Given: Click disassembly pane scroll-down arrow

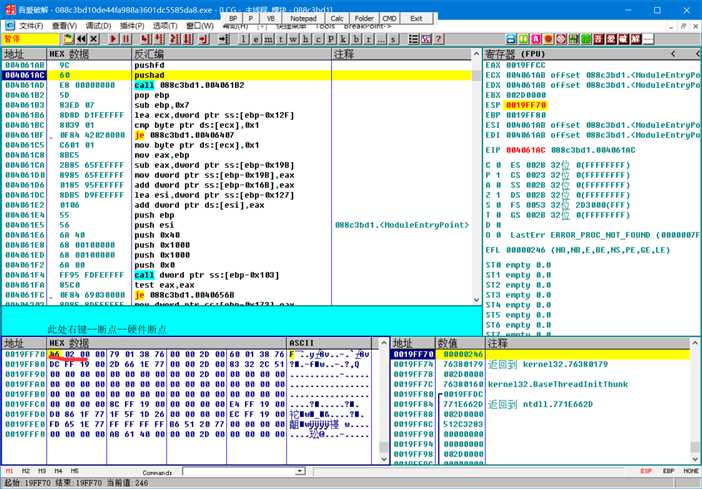Looking at the screenshot, I should [476, 300].
